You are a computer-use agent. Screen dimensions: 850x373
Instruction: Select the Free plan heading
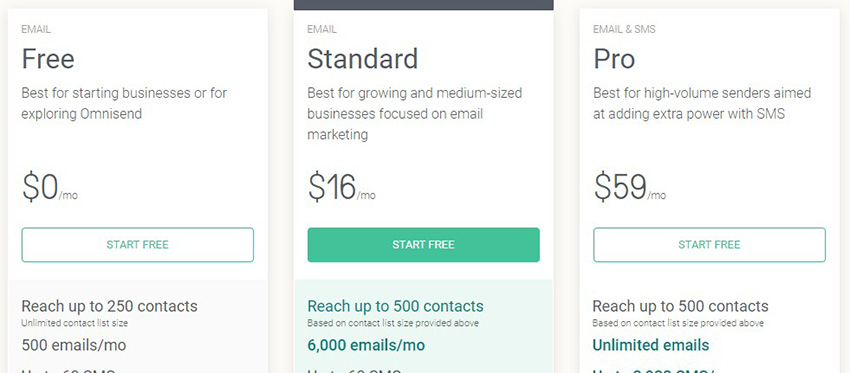(x=48, y=59)
